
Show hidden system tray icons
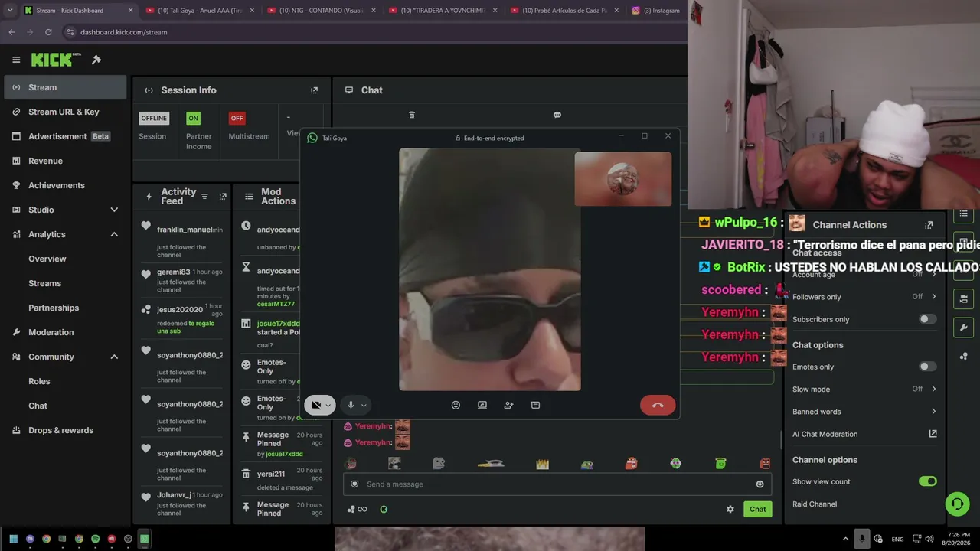click(x=845, y=539)
